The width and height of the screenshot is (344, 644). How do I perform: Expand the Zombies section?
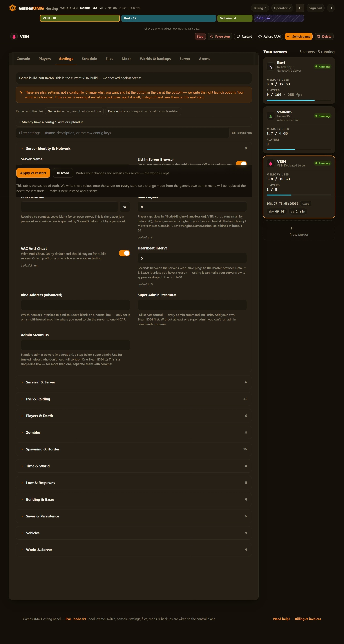coord(134,433)
